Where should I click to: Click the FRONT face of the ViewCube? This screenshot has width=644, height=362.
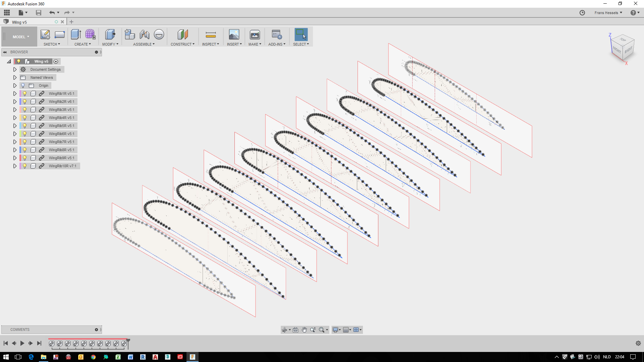tap(616, 49)
